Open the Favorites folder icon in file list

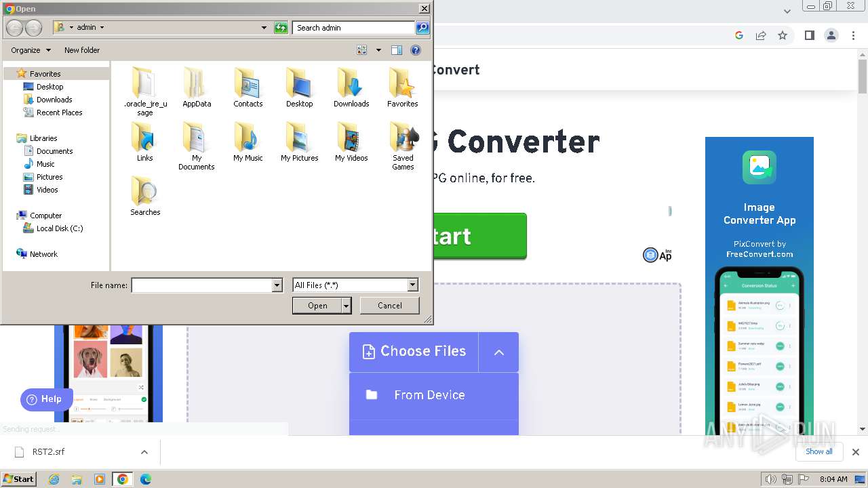coord(403,87)
